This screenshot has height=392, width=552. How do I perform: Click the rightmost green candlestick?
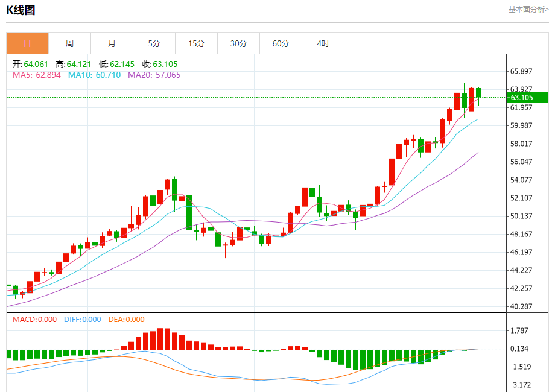click(x=478, y=92)
